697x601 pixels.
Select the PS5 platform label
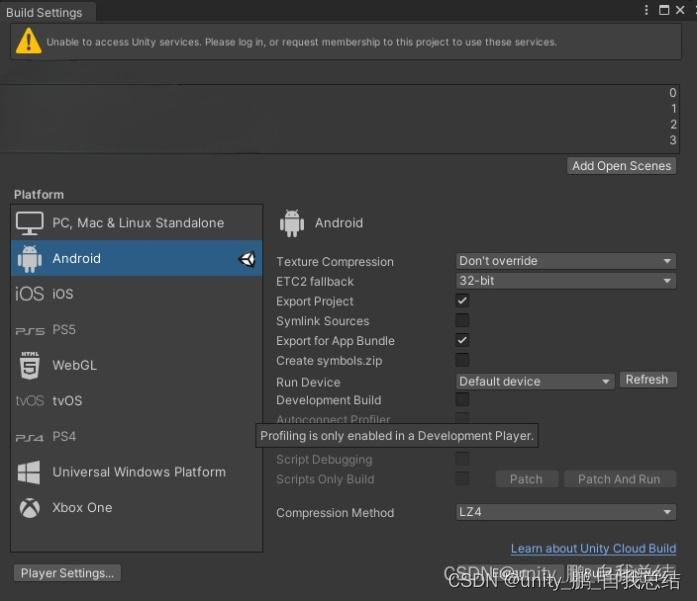tap(64, 330)
